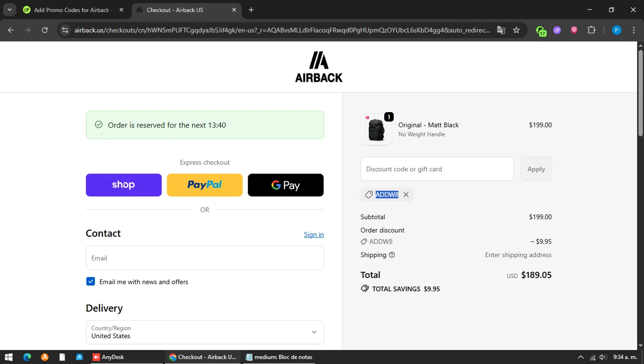Open site information icon in address bar
This screenshot has height=364, width=644.
pos(65,30)
